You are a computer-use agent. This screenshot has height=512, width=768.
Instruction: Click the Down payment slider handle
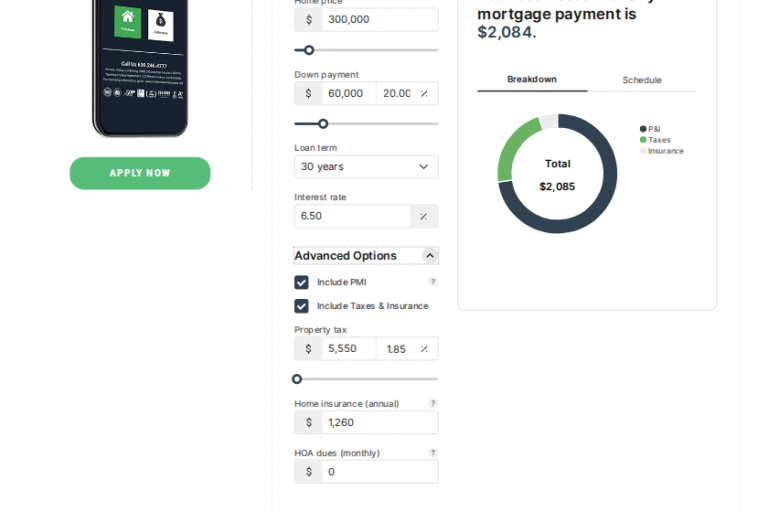pos(323,124)
